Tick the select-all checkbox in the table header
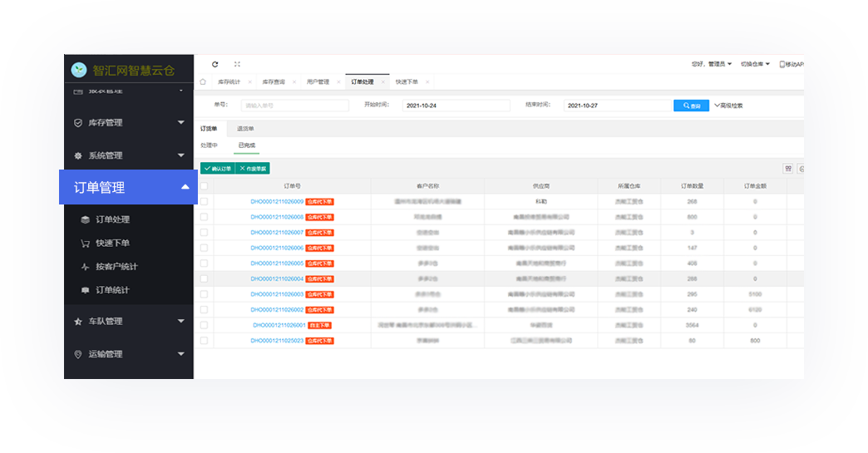868x453 pixels. (x=205, y=186)
